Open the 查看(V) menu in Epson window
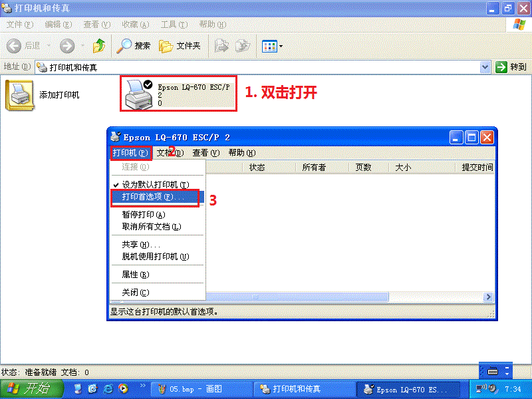 pyautogui.click(x=206, y=153)
